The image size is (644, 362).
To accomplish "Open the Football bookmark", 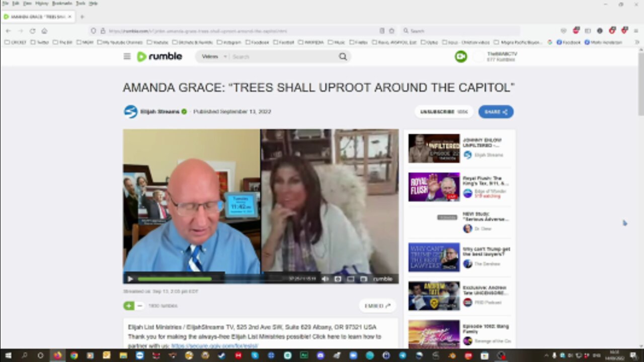I will tap(284, 43).
